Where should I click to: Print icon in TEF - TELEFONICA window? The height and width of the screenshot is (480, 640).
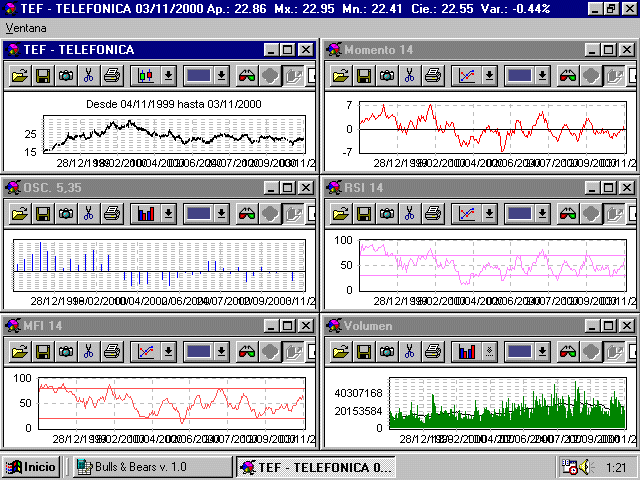point(112,76)
